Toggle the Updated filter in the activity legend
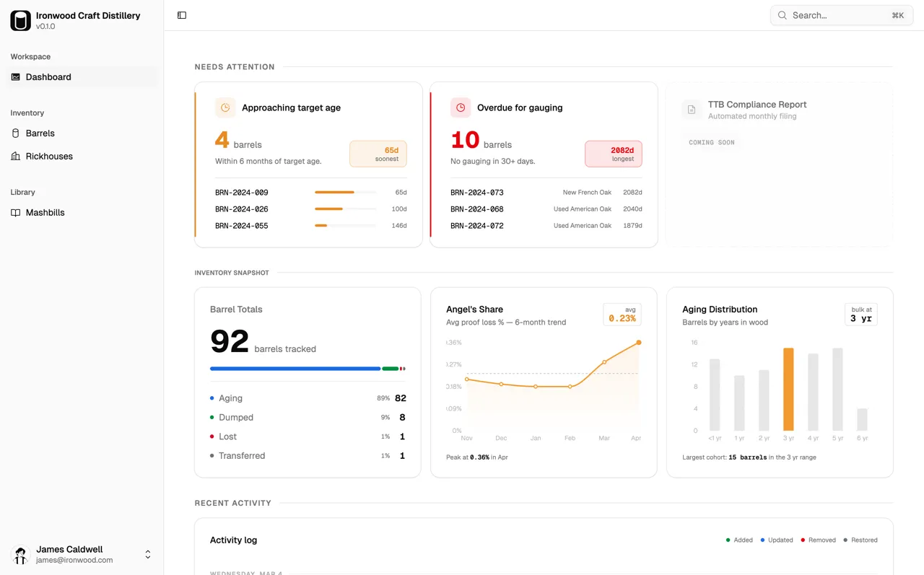 click(x=777, y=540)
